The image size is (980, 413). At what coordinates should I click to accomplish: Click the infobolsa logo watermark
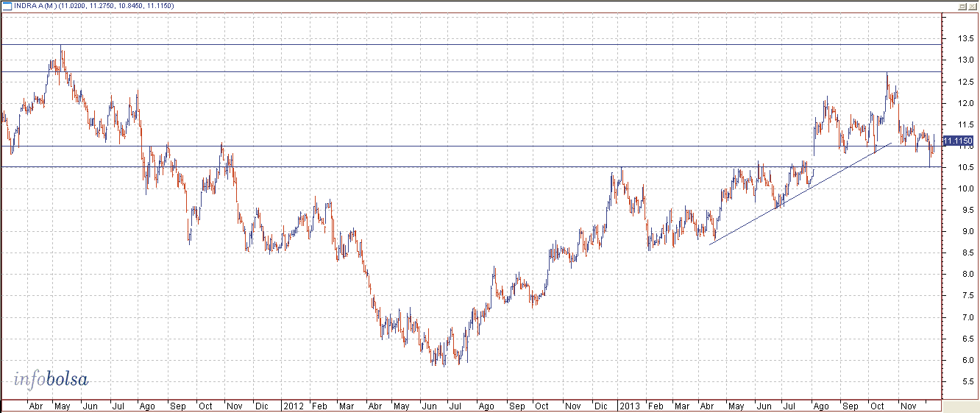pyautogui.click(x=51, y=380)
